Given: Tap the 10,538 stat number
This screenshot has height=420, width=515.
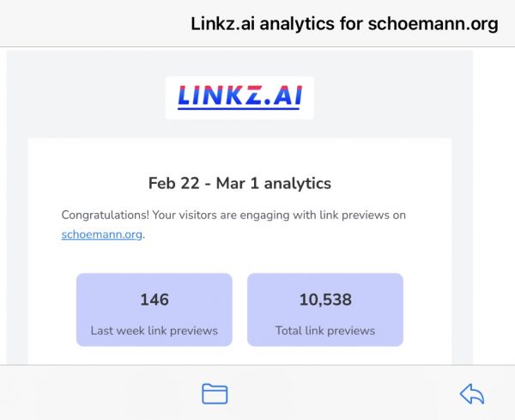Looking at the screenshot, I should coord(325,300).
